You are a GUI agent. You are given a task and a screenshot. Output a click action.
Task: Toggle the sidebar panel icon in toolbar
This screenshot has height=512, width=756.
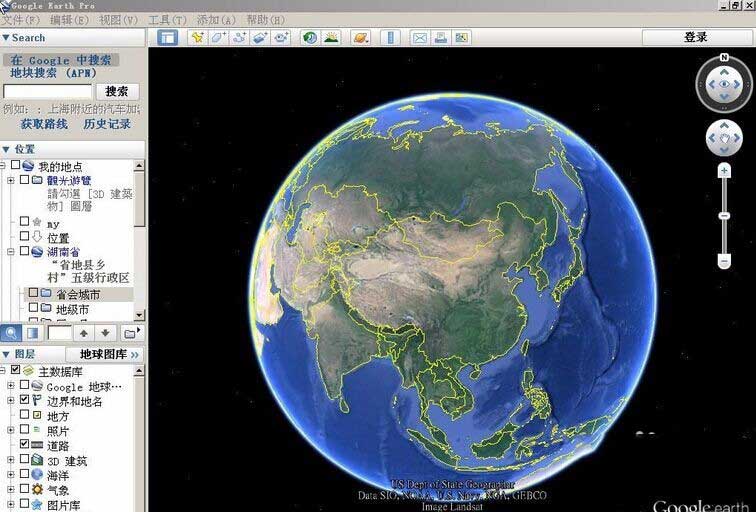coord(167,38)
